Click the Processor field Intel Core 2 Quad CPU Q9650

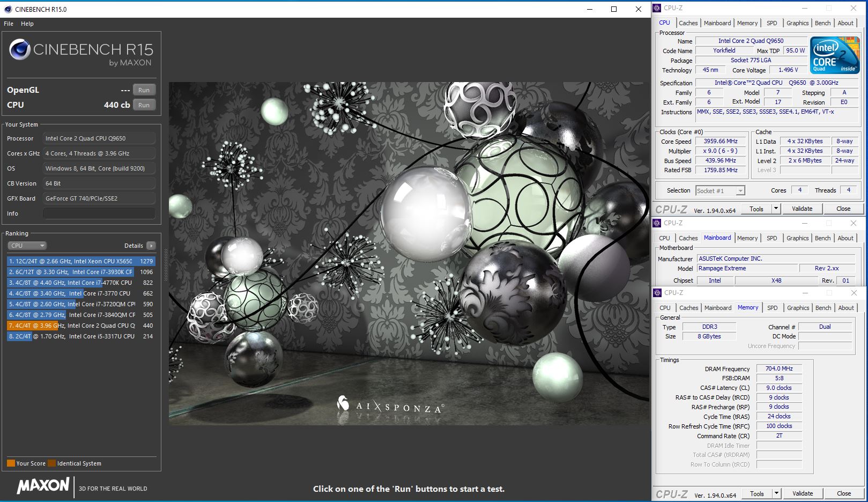pos(99,138)
